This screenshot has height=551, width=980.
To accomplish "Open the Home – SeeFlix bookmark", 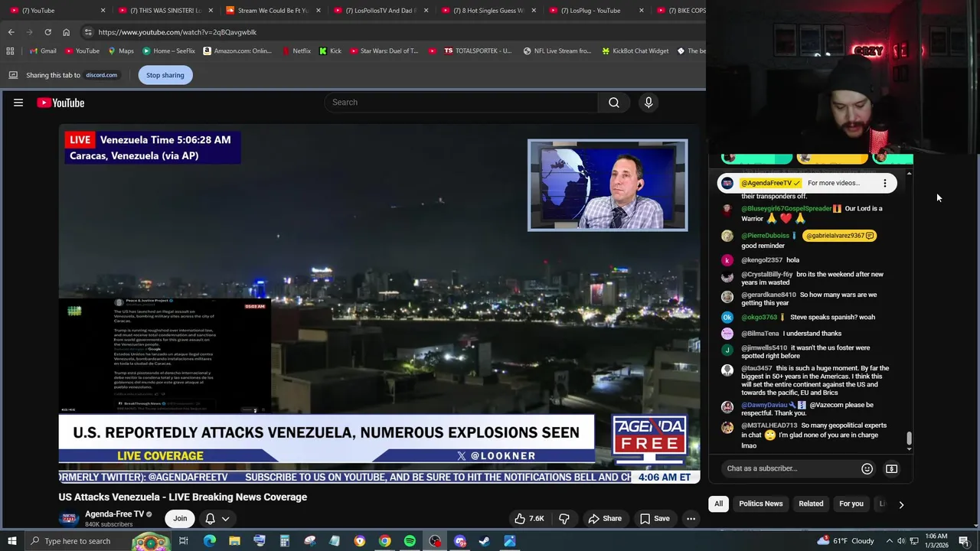I will click(168, 51).
